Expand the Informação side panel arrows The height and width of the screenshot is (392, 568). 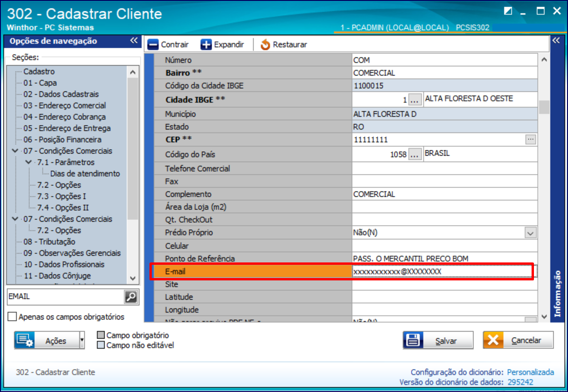point(556,41)
